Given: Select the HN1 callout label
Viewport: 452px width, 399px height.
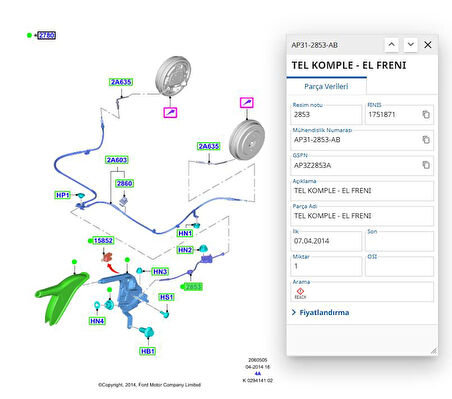Looking at the screenshot, I should (185, 233).
